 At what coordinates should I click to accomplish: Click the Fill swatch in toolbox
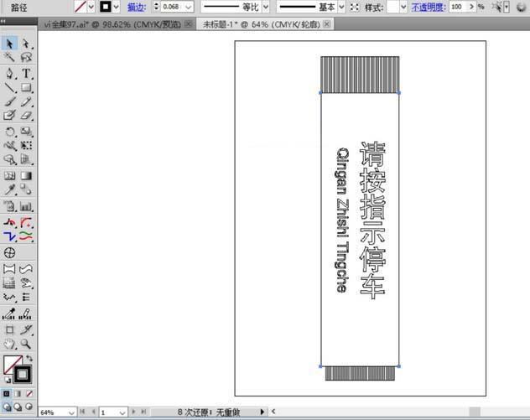click(12, 364)
